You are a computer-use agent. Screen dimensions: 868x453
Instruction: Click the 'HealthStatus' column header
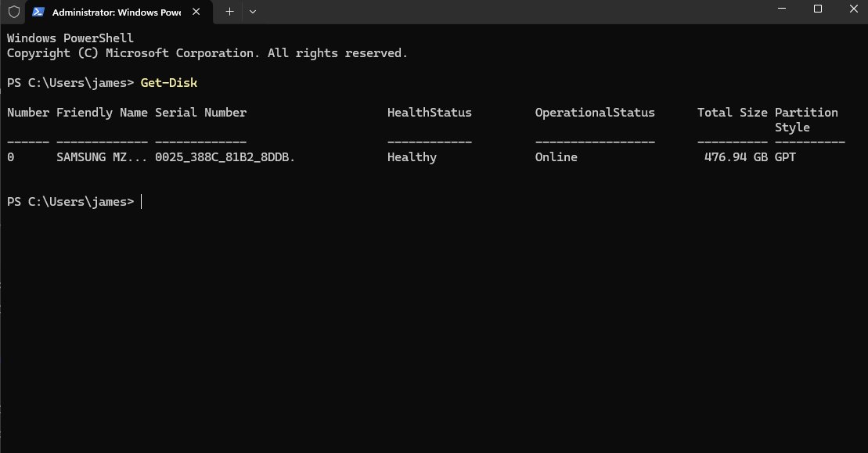click(x=430, y=113)
